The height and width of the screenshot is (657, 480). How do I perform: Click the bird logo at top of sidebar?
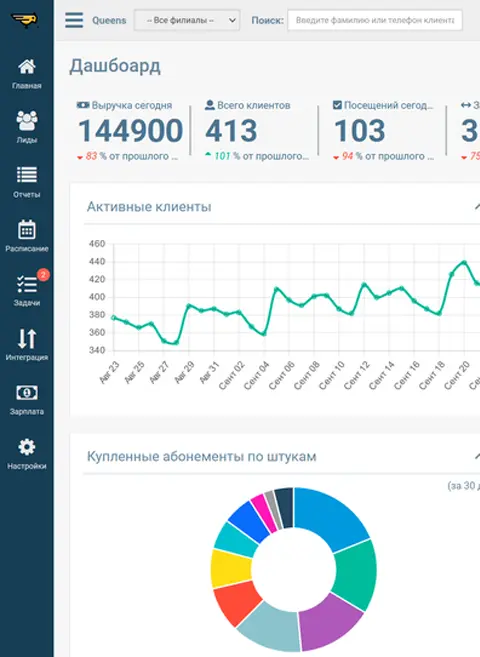(x=25, y=19)
